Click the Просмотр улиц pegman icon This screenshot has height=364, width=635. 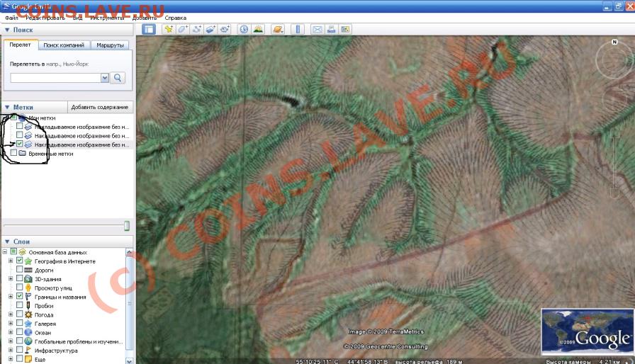tap(28, 288)
